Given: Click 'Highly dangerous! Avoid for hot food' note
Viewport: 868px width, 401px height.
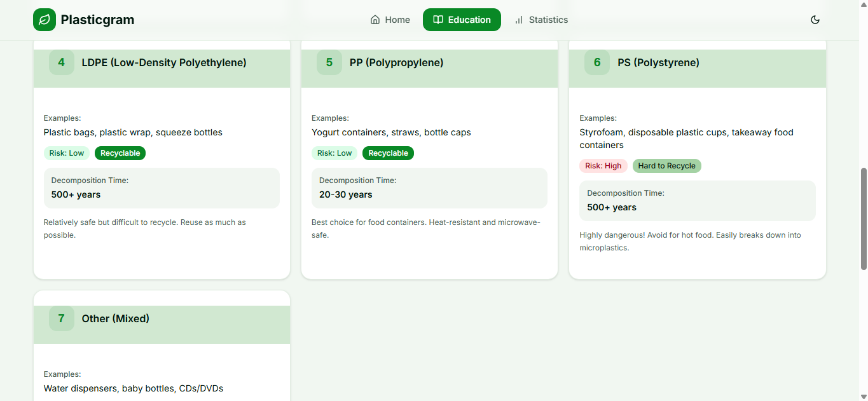Looking at the screenshot, I should pyautogui.click(x=690, y=241).
